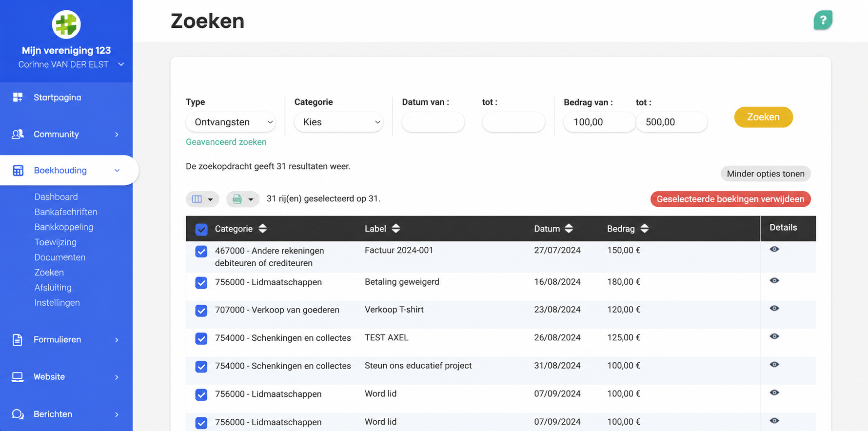Open Toewijzing submenu item
This screenshot has width=868, height=431.
(56, 242)
